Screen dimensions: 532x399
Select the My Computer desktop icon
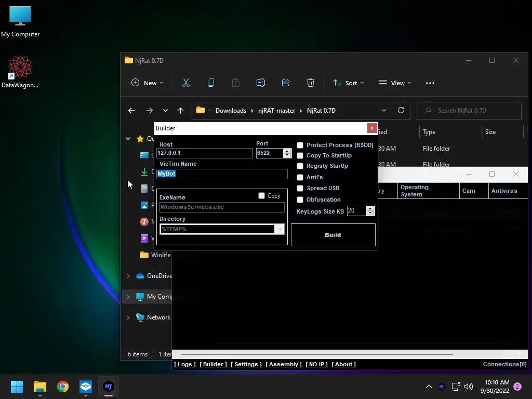(x=20, y=22)
